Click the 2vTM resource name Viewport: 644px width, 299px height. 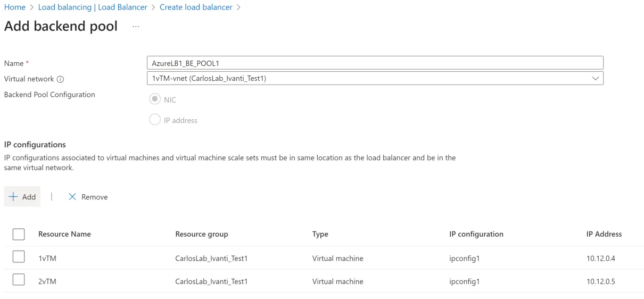pos(47,281)
